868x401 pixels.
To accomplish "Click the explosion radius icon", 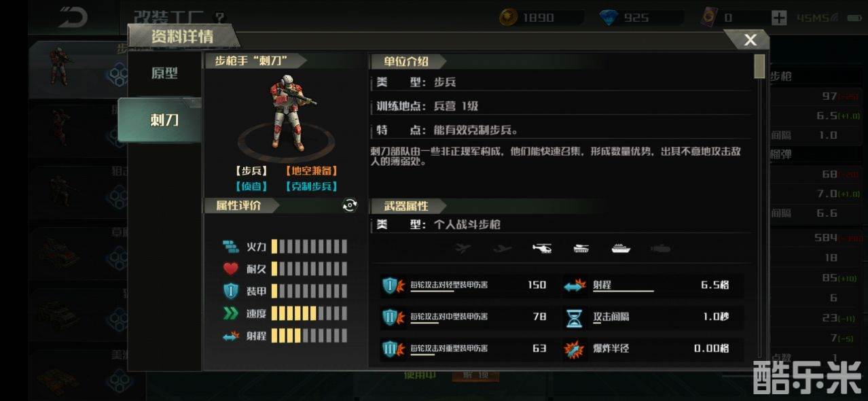I will pos(574,349).
